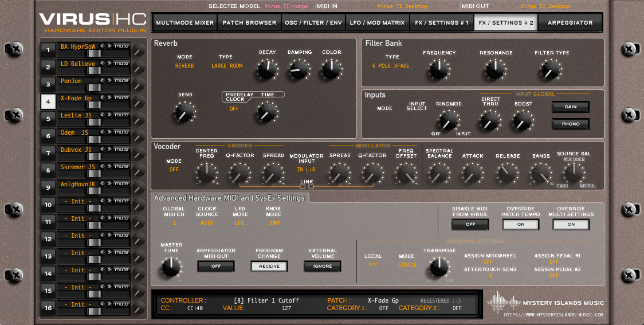Screen dimensions: 644x325
Task: Open the mysteryislands-music.com link
Action: tap(553, 315)
